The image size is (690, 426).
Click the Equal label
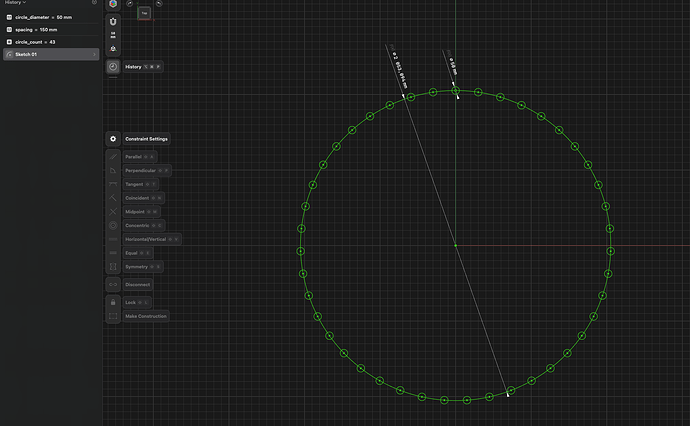pyautogui.click(x=131, y=253)
